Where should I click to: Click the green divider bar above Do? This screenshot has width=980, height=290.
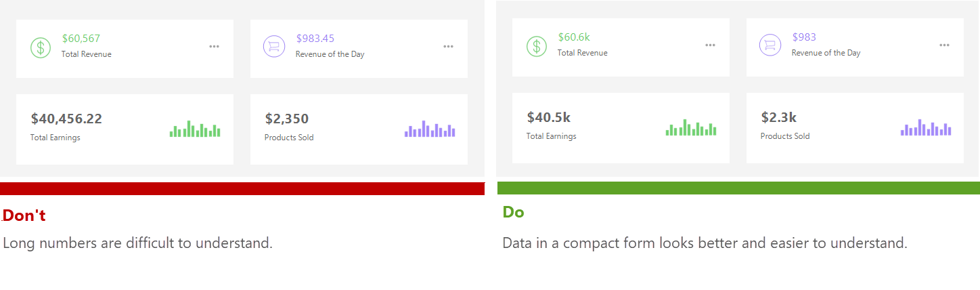[738, 188]
